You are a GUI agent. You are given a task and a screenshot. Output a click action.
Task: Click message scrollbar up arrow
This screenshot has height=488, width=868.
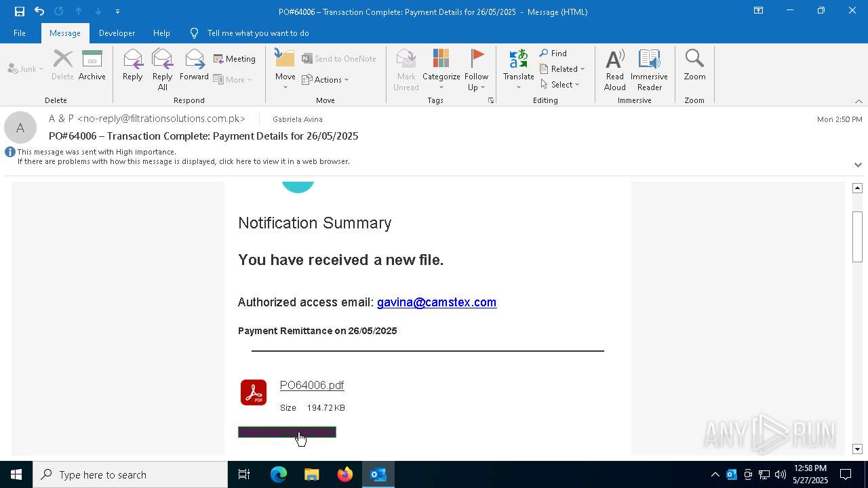pos(857,188)
